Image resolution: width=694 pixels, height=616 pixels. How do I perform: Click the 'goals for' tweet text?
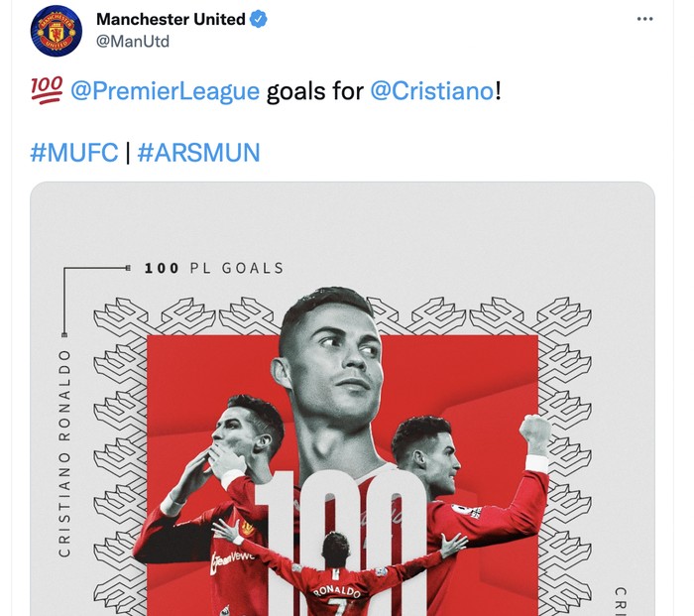[314, 91]
